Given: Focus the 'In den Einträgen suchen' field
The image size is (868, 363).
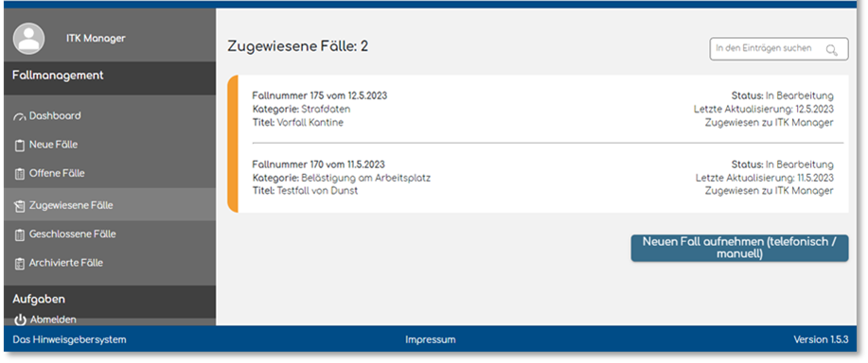Looking at the screenshot, I should coord(779,48).
